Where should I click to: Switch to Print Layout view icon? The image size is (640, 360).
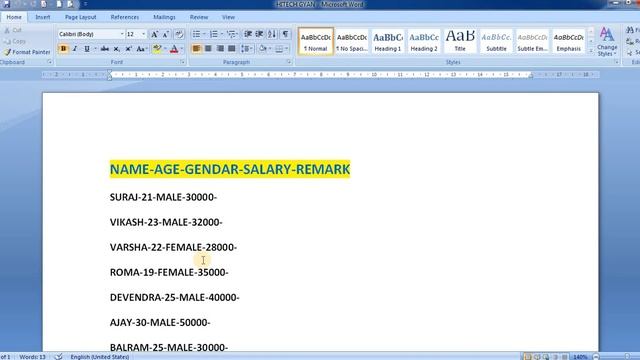click(528, 357)
